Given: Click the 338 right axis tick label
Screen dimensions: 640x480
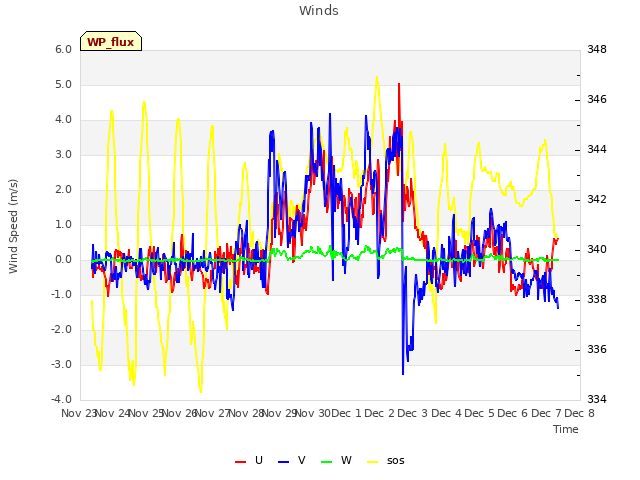Looking at the screenshot, I should point(597,299).
